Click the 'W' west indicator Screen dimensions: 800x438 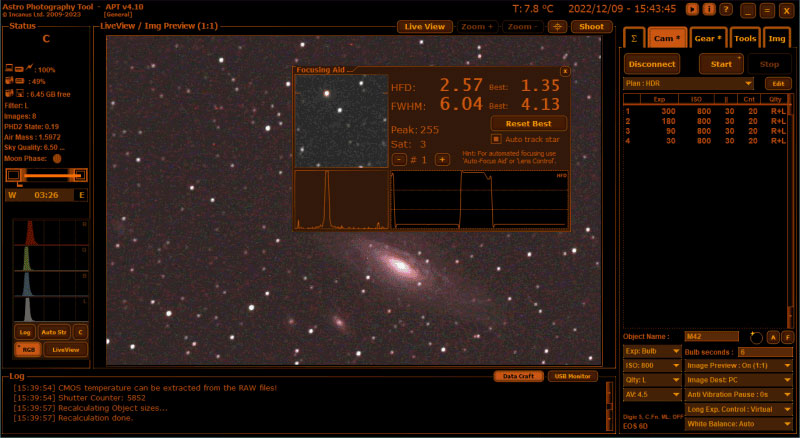point(12,195)
